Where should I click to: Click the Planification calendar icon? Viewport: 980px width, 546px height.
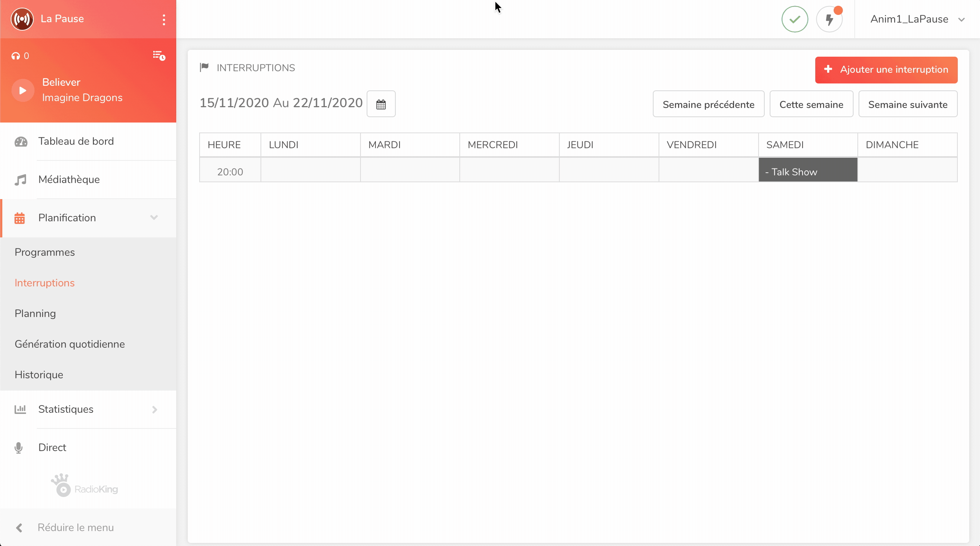20,218
